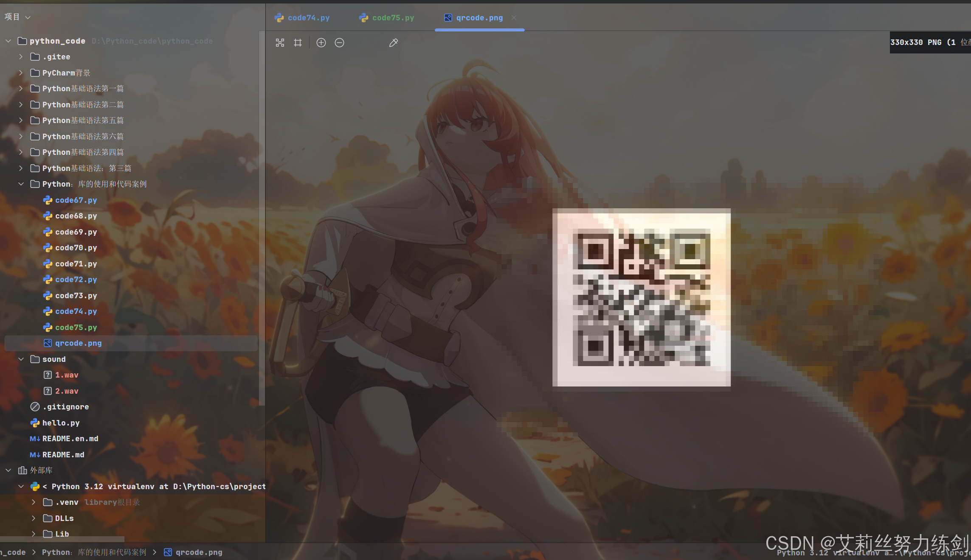971x560 pixels.
Task: Select the 1.wav file icon
Action: pos(48,375)
